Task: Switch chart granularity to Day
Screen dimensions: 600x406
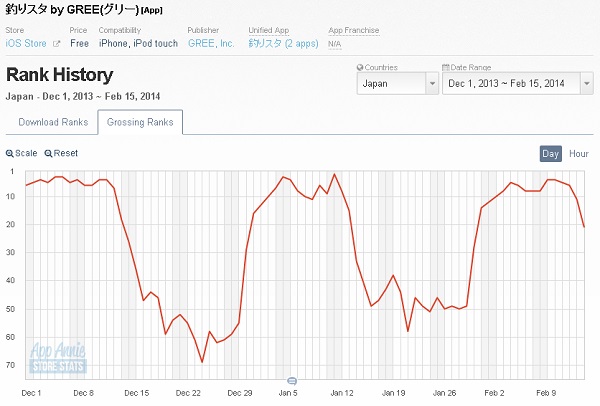Action: 550,153
